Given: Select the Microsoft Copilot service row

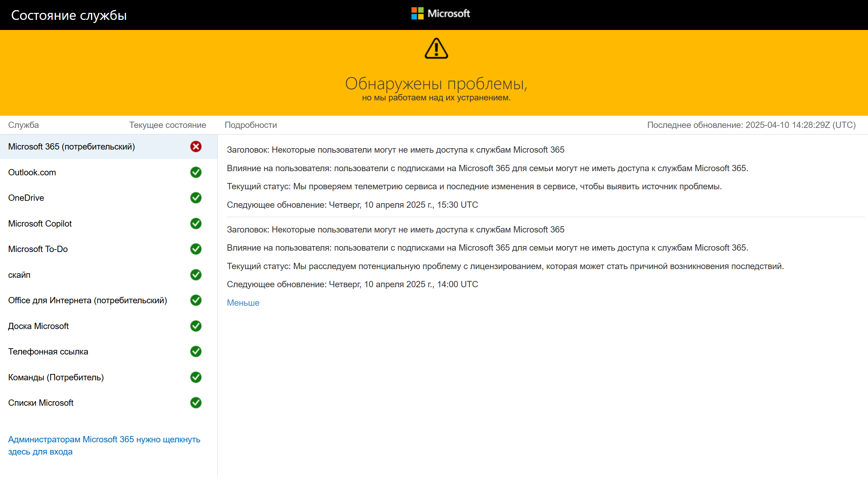Looking at the screenshot, I should tap(109, 223).
